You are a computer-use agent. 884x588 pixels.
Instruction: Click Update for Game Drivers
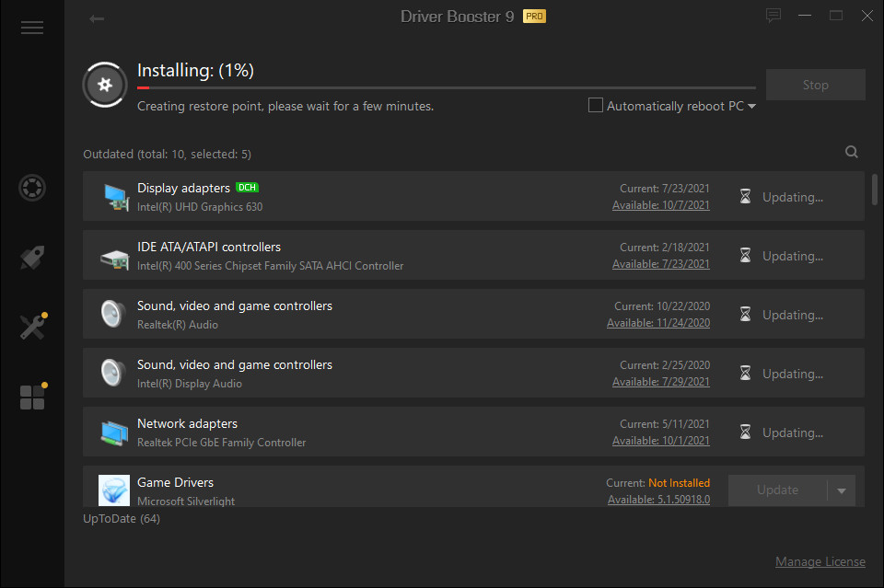[x=777, y=490]
